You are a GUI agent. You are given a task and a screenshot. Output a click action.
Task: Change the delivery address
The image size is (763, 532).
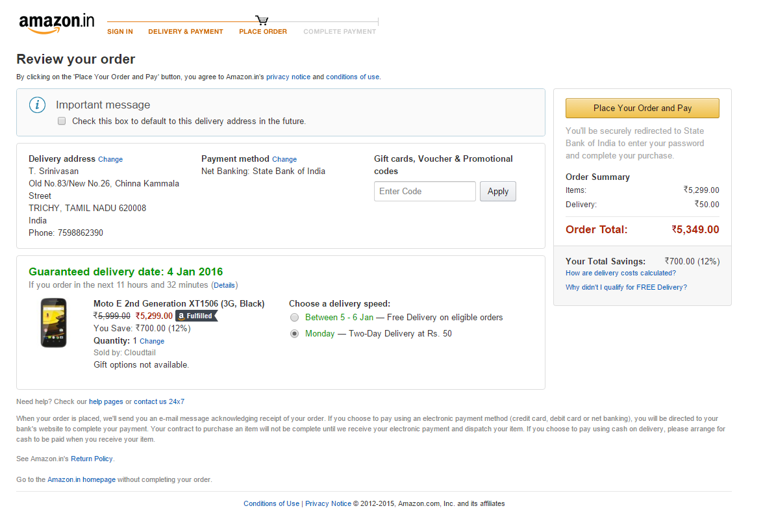(x=110, y=159)
